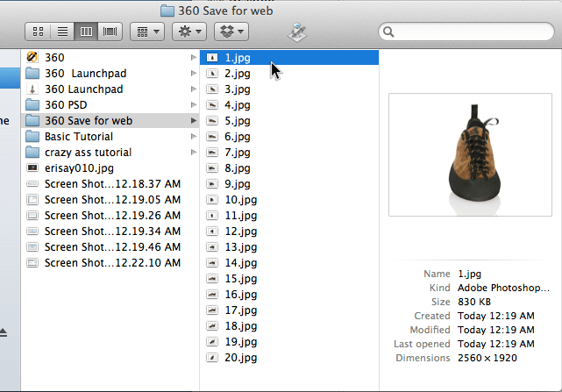This screenshot has width=562, height=392.
Task: Select the erisay010.jpg file icon
Action: (x=32, y=168)
